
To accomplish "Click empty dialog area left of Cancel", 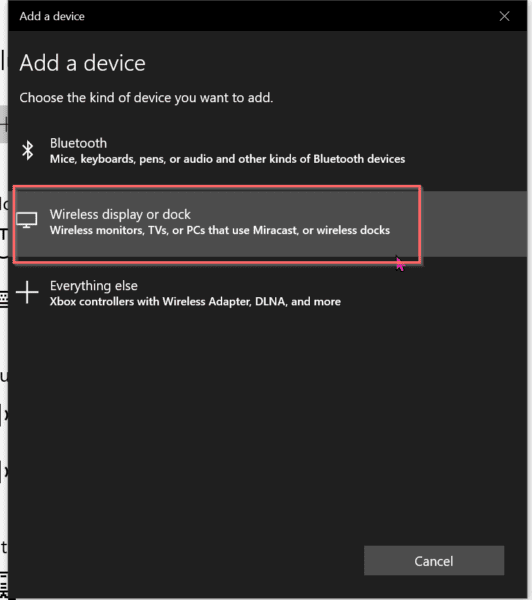I will (x=186, y=561).
